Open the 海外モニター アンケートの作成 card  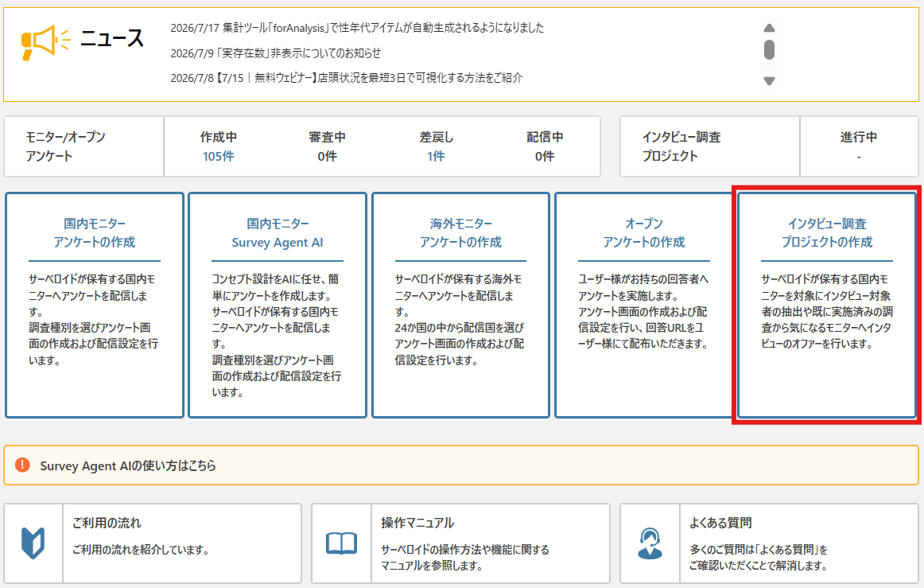point(461,305)
